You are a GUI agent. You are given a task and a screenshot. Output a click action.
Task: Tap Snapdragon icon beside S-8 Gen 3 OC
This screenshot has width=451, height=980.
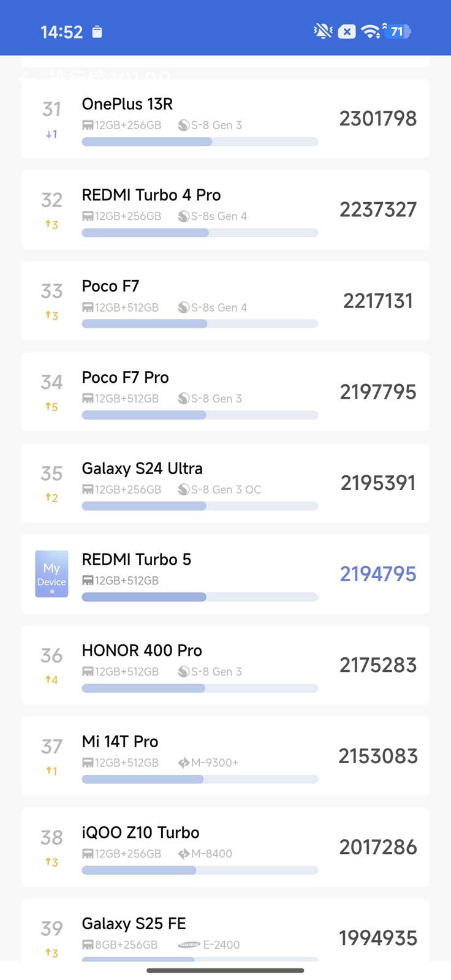pyautogui.click(x=183, y=490)
